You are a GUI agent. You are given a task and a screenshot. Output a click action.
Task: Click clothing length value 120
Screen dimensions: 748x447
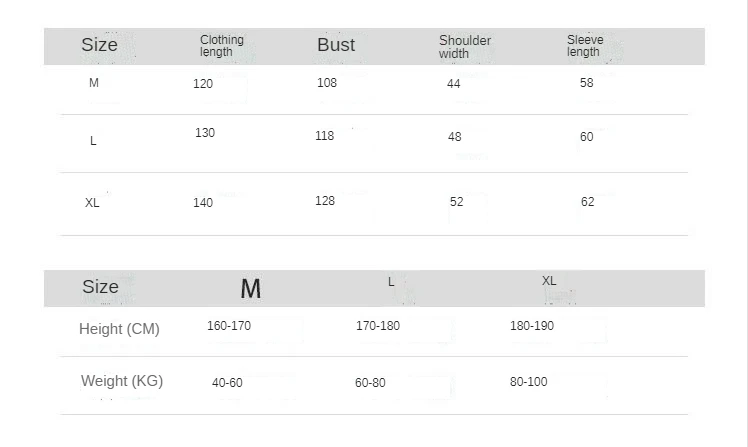pyautogui.click(x=203, y=84)
